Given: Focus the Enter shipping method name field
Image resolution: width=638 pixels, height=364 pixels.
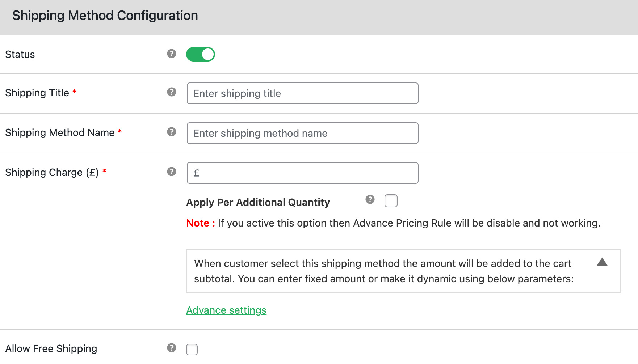Looking at the screenshot, I should (303, 133).
